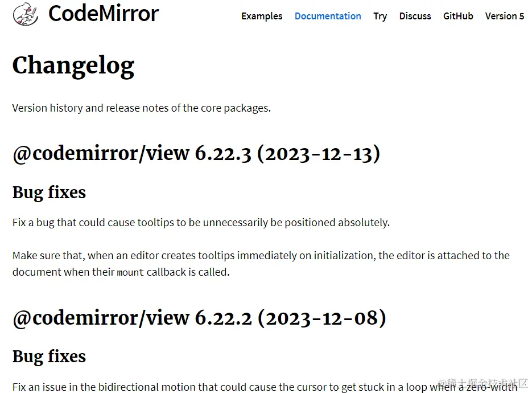This screenshot has height=393, width=532.
Task: Select the first Bug fixes heading
Action: pyautogui.click(x=49, y=193)
